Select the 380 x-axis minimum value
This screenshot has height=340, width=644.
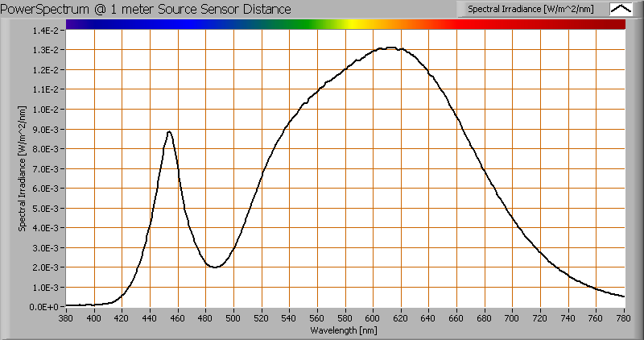(66, 317)
